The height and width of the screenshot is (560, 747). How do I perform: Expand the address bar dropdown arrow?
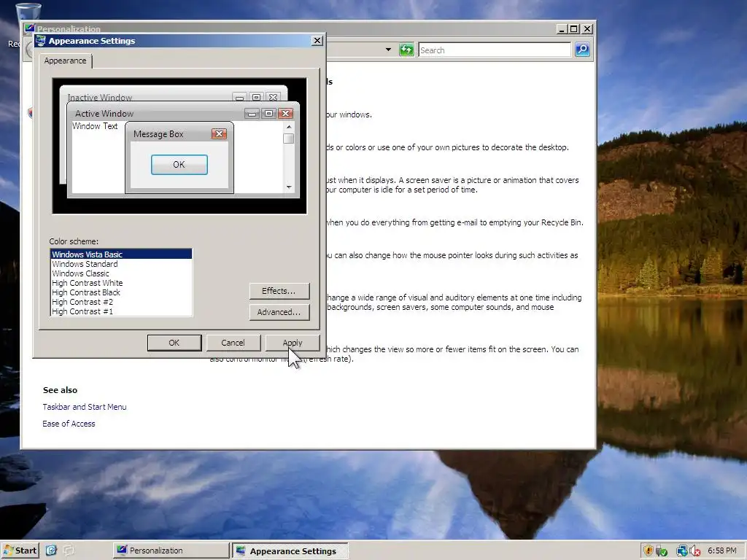tap(388, 50)
